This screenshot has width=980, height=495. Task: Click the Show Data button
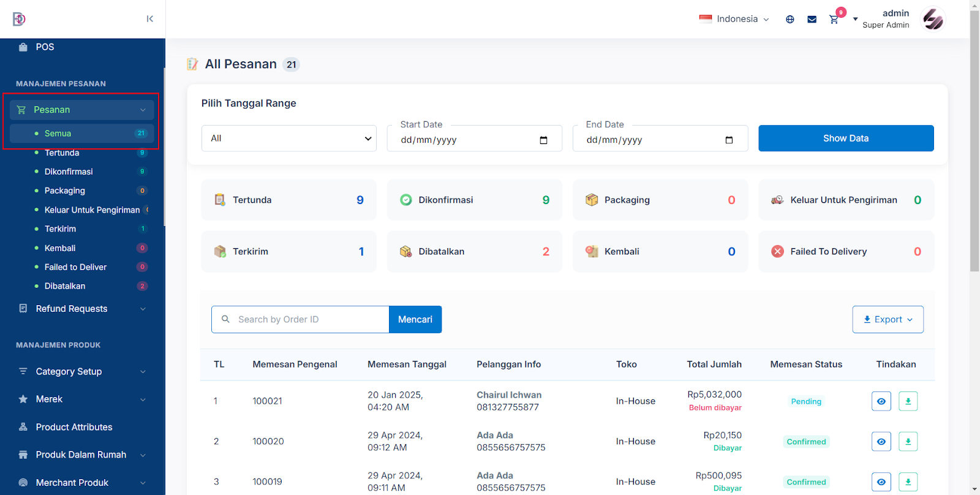[846, 138]
